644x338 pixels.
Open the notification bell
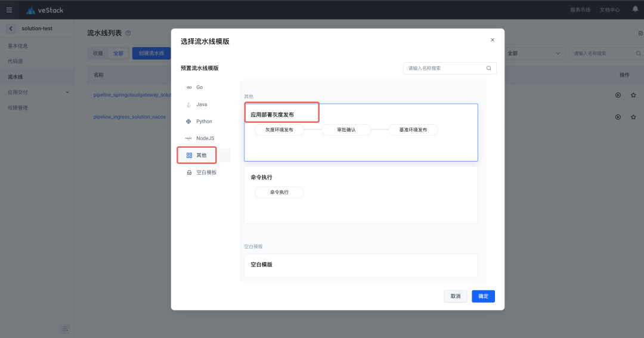635,9
